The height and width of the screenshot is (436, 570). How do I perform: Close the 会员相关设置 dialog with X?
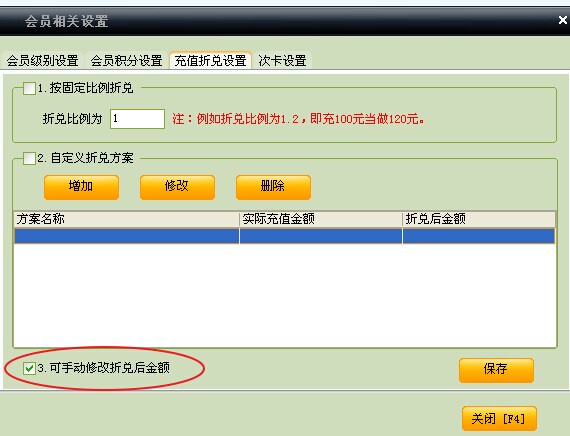(x=563, y=20)
